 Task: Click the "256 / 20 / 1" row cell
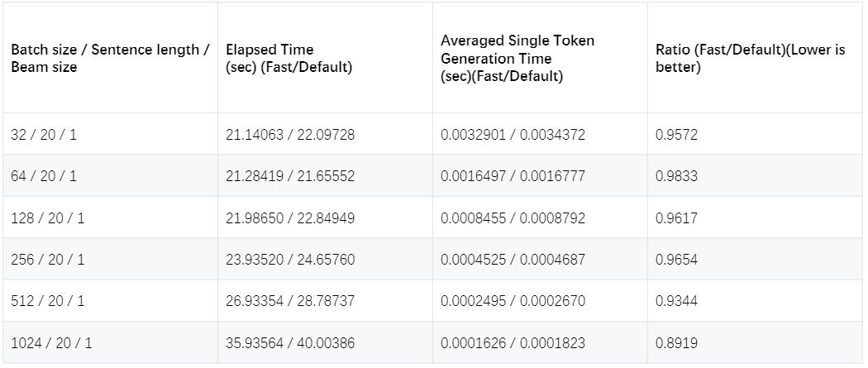[47, 260]
